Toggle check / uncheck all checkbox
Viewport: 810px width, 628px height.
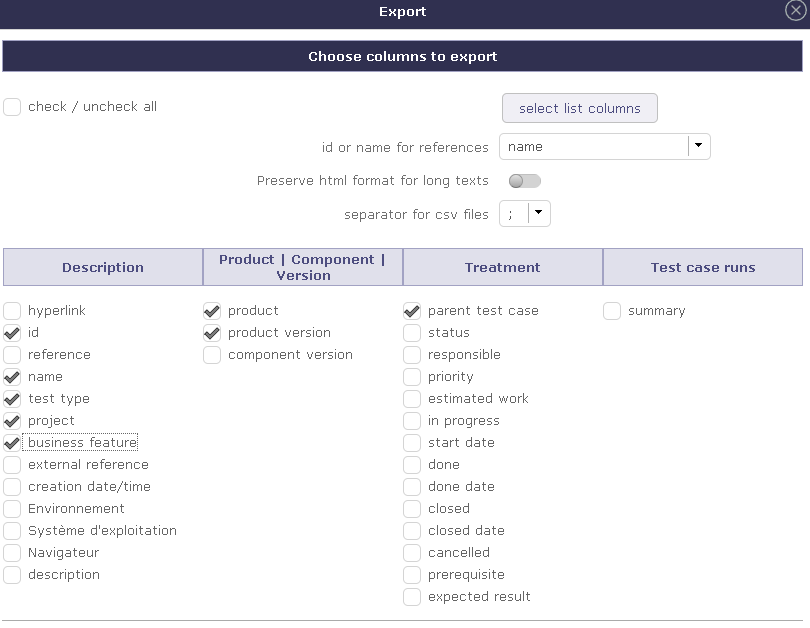coord(12,107)
